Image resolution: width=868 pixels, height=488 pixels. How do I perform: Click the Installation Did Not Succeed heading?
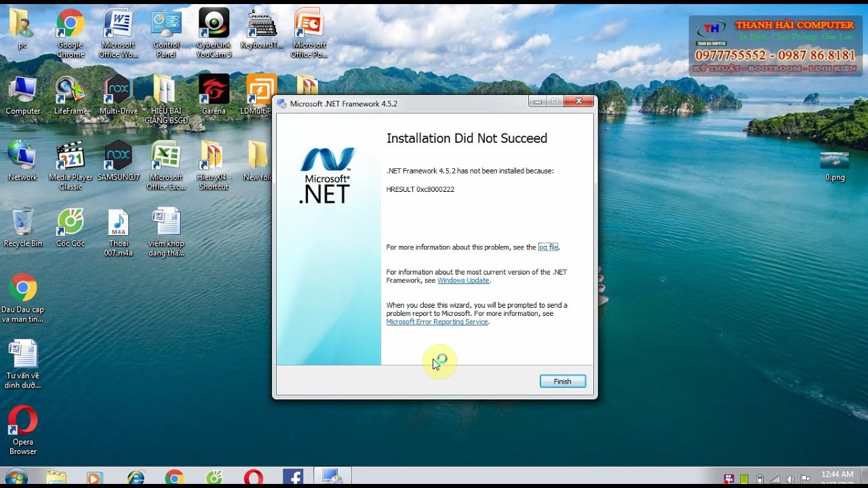(467, 138)
